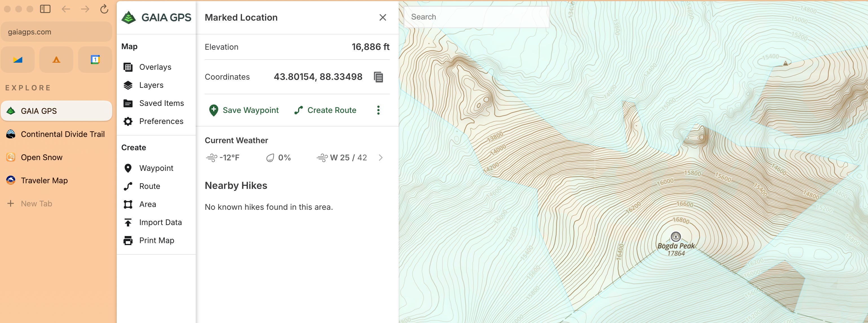
Task: Click the Bogda Peak map label
Action: click(676, 246)
